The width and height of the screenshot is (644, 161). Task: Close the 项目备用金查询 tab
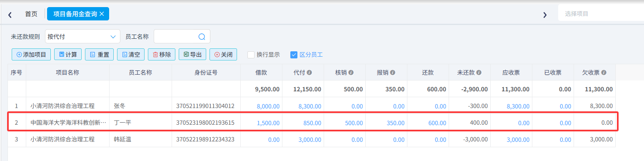pyautogui.click(x=102, y=14)
